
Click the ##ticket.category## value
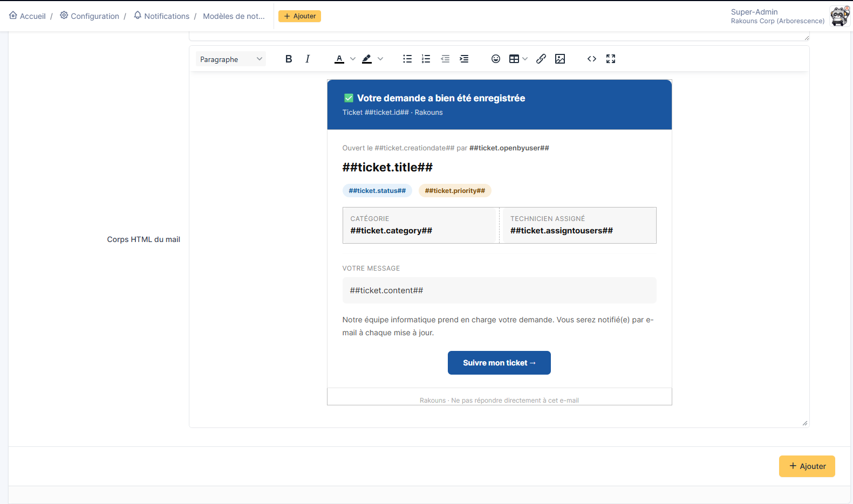pyautogui.click(x=391, y=231)
